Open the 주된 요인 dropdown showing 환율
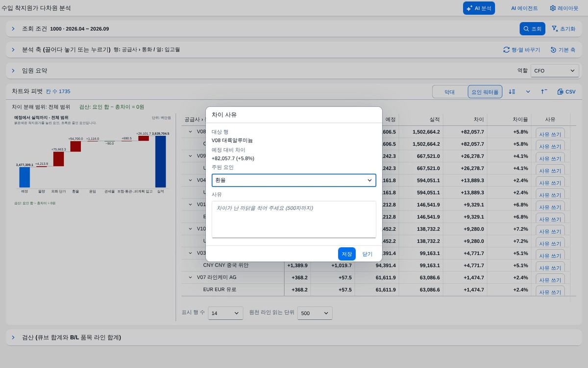 (294, 180)
